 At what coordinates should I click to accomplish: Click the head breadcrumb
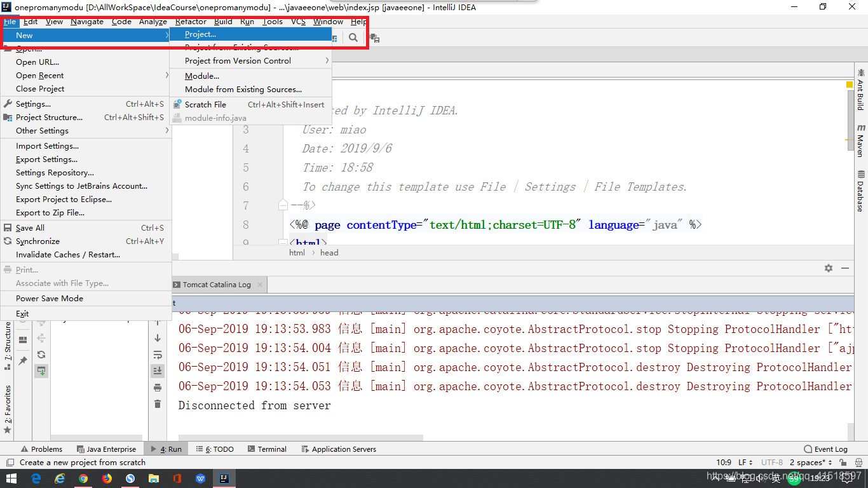329,253
